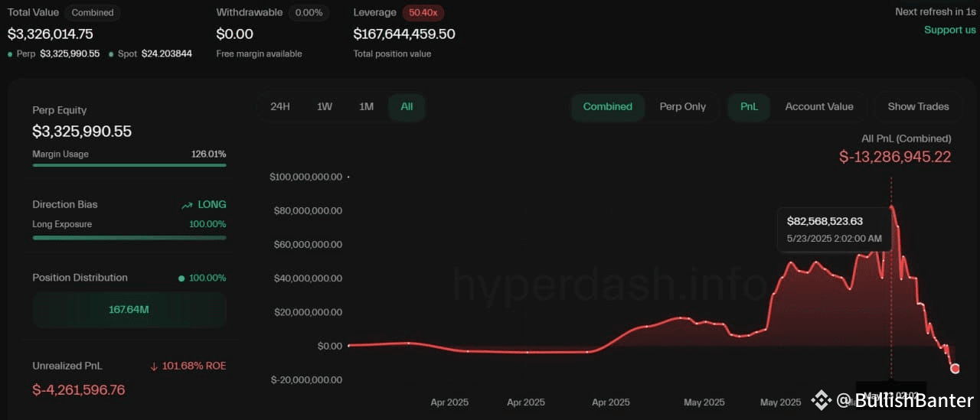Screen dimensions: 980x420
Task: Click the Binance logo icon
Action: pos(822,399)
